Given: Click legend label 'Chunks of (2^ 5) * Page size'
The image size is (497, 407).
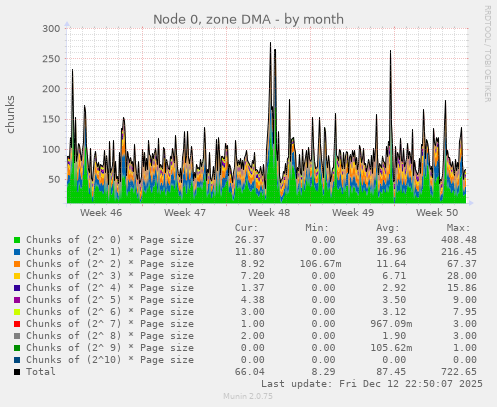Looking at the screenshot, I should point(110,300).
